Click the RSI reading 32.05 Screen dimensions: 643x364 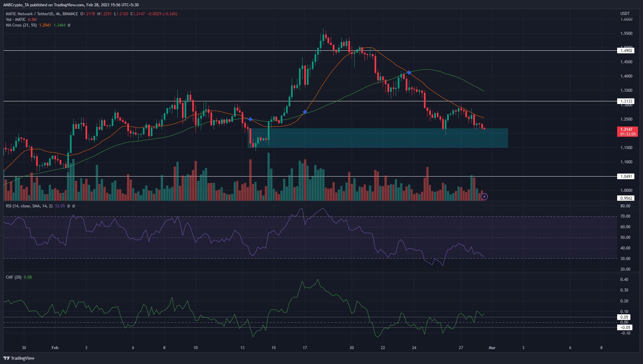pyautogui.click(x=60, y=206)
